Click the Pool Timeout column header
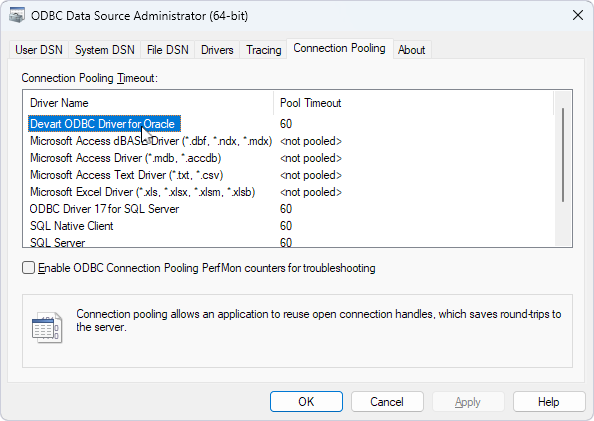 [413, 103]
